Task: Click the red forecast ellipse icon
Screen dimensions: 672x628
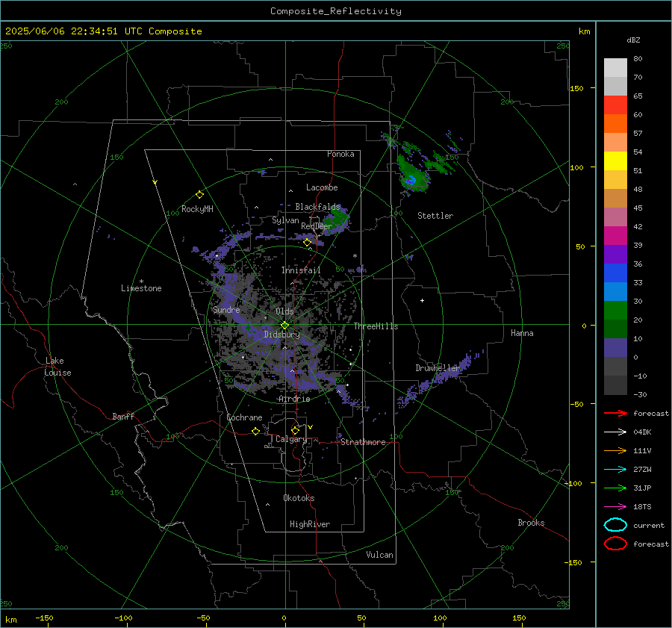Action: [615, 544]
